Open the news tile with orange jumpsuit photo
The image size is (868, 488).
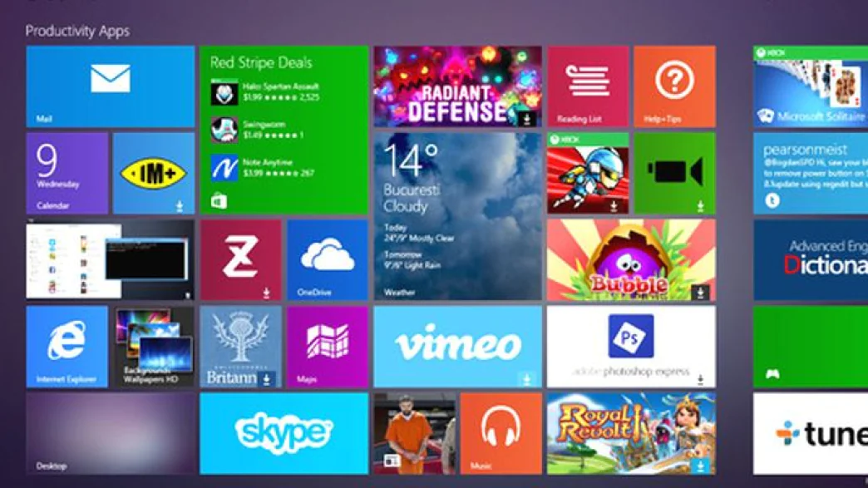point(415,433)
